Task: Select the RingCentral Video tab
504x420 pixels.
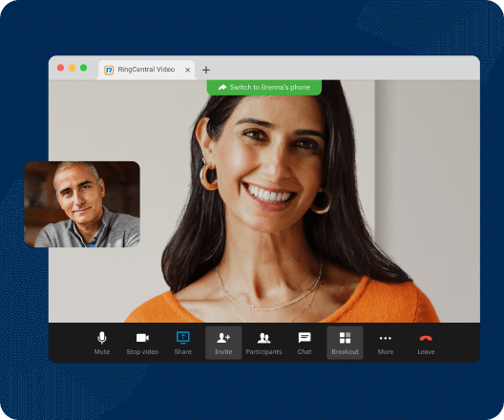Action: click(x=146, y=70)
